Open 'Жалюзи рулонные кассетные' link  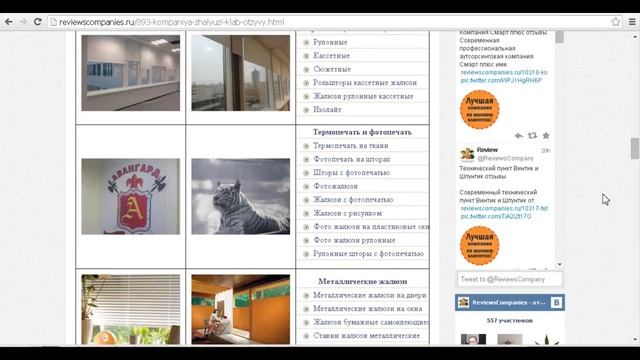point(363,96)
